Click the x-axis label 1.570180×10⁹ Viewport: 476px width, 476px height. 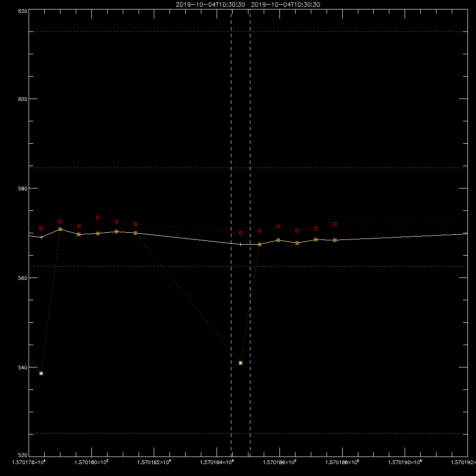(91, 462)
